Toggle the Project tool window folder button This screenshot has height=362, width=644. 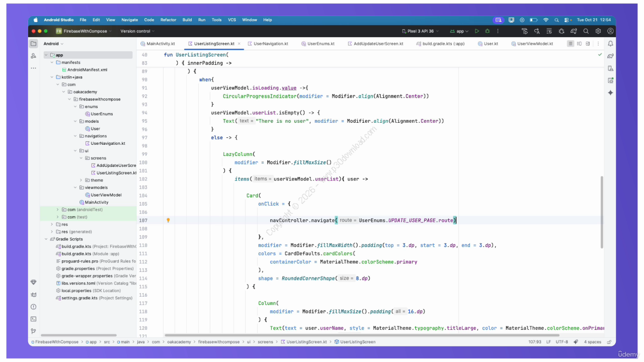point(33,44)
